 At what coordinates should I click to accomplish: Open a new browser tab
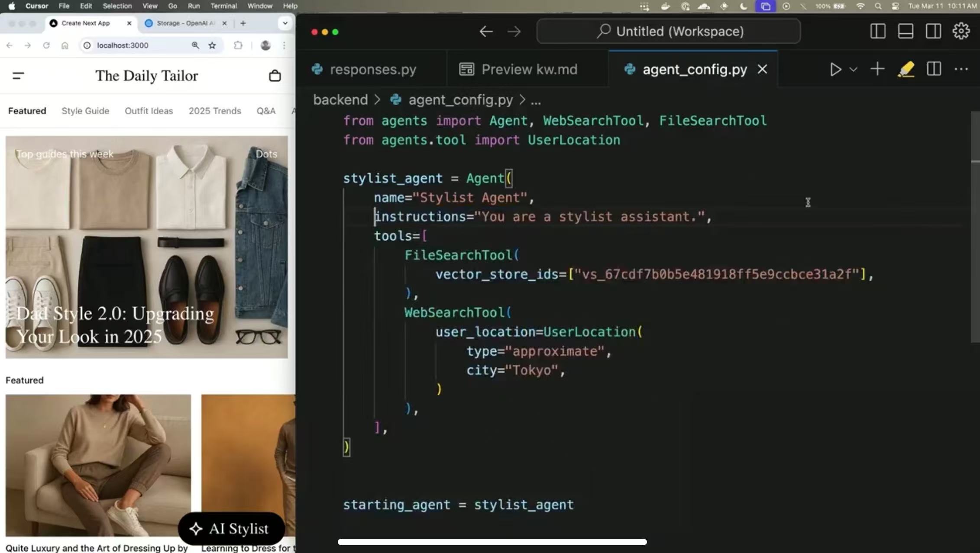(243, 23)
